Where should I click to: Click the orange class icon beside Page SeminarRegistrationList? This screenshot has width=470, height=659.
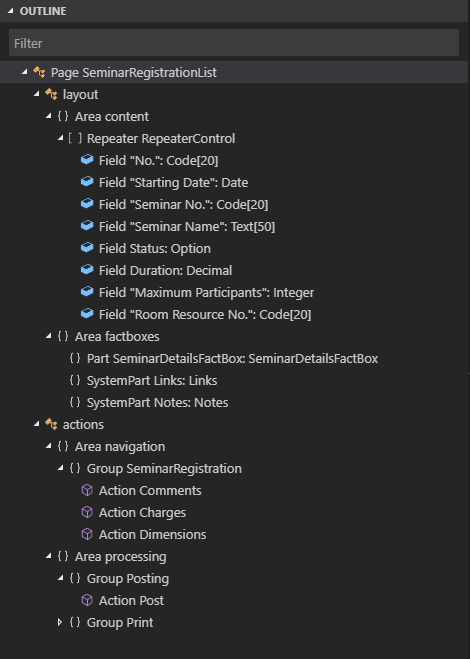[x=39, y=72]
